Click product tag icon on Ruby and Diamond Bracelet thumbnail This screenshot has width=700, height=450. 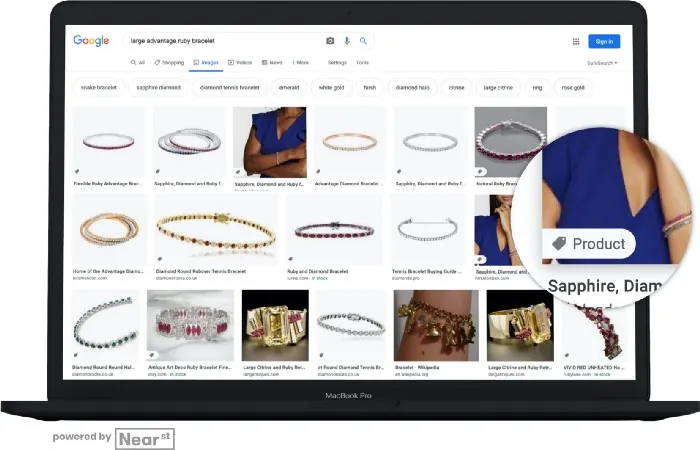pyautogui.click(x=291, y=259)
